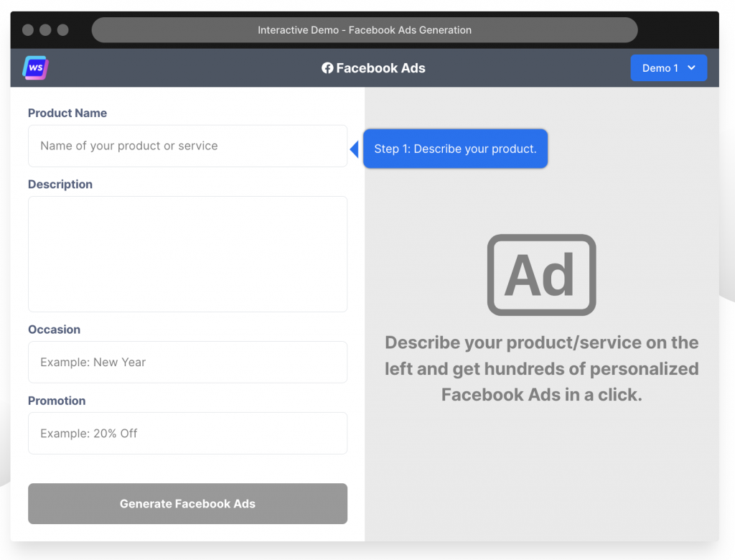Open the Demo 1 dropdown
This screenshot has height=560, width=735.
(668, 68)
